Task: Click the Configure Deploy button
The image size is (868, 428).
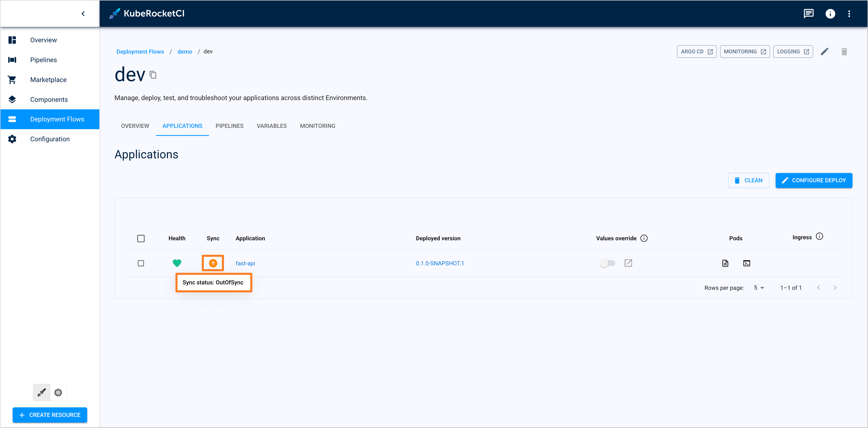Action: pos(814,180)
